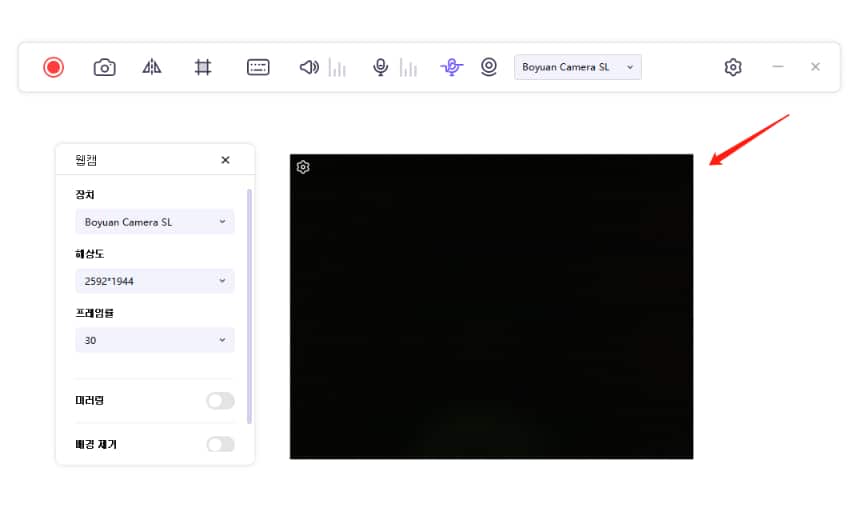
Task: Click the purple noise reduction microphone icon
Action: click(x=452, y=67)
